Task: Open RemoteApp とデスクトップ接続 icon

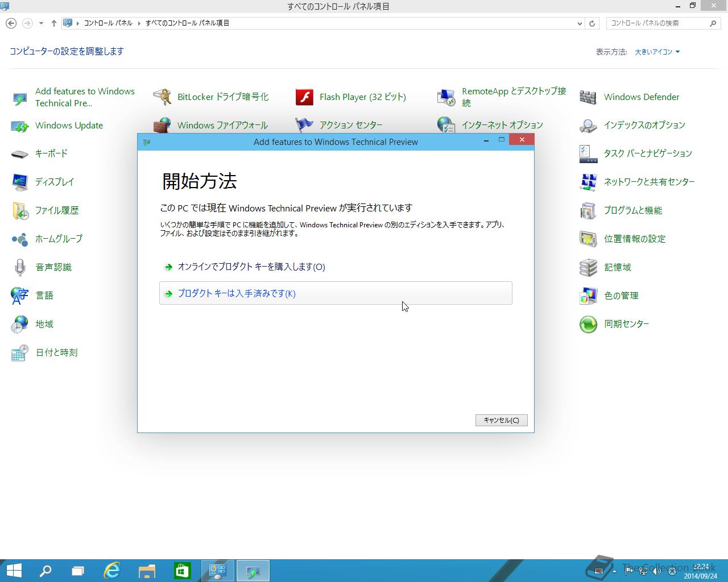Action: 446,97
